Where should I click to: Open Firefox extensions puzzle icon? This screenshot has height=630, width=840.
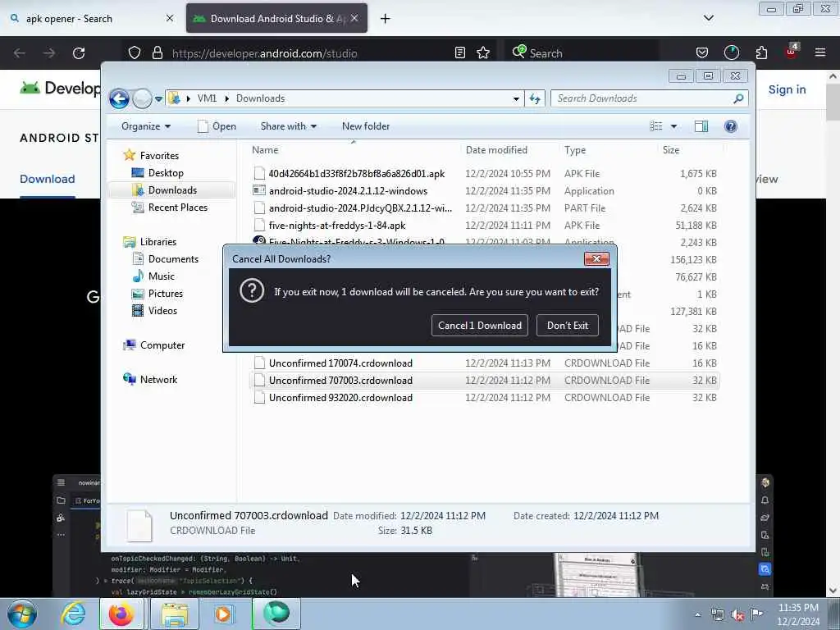tap(761, 52)
